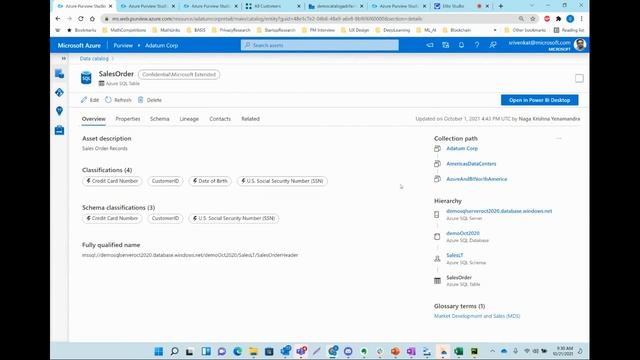Open the Adatum Corp collection link
The width and height of the screenshot is (640, 360).
462,149
